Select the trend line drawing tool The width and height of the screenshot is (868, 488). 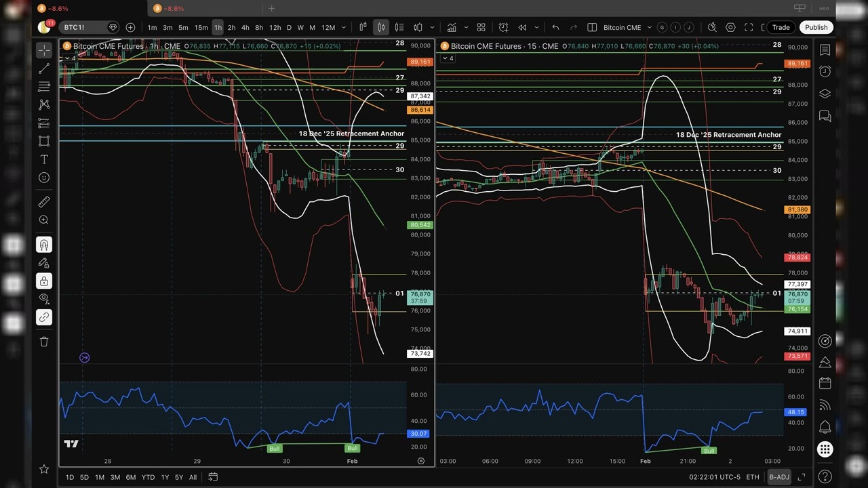tap(44, 68)
